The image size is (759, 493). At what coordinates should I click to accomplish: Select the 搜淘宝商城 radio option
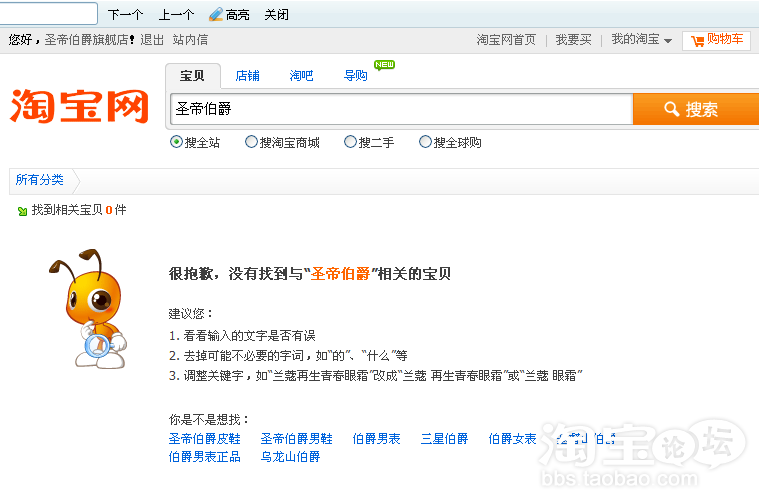[x=251, y=142]
